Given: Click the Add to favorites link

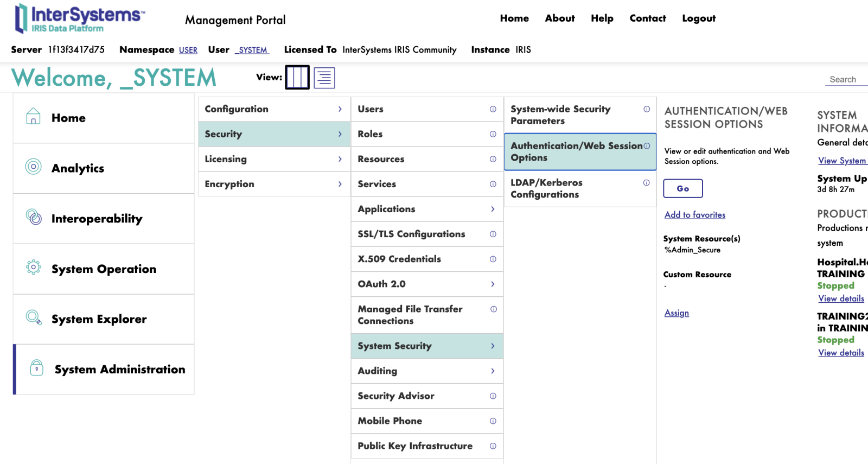Looking at the screenshot, I should tap(694, 215).
